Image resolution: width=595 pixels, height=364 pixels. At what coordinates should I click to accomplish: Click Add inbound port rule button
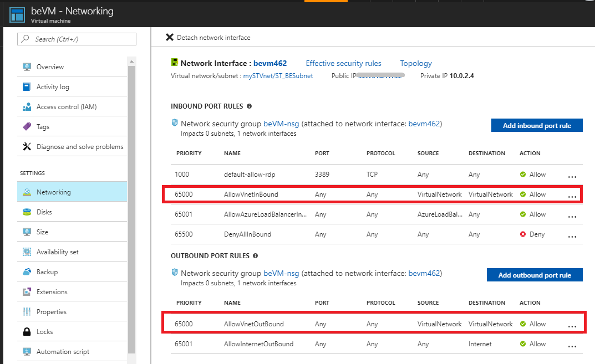537,126
